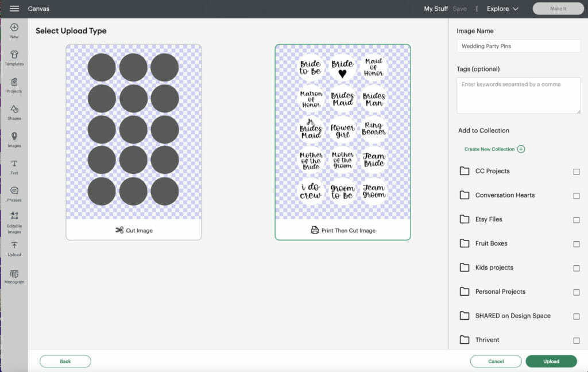
Task: Click the Create New Collection link
Action: [x=489, y=149]
